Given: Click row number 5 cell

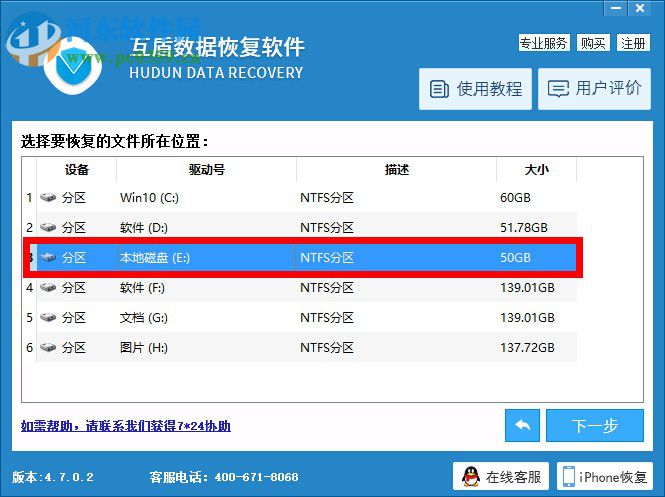Looking at the screenshot, I should pyautogui.click(x=29, y=318).
